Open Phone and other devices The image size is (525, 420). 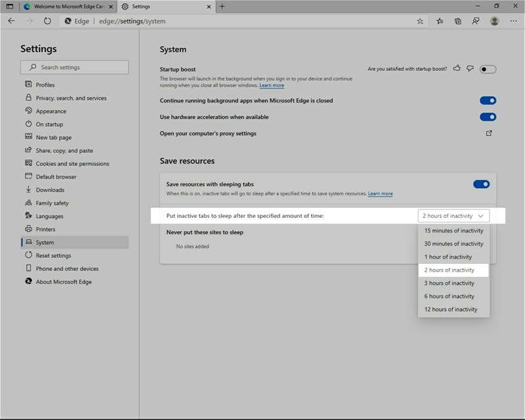click(x=74, y=268)
